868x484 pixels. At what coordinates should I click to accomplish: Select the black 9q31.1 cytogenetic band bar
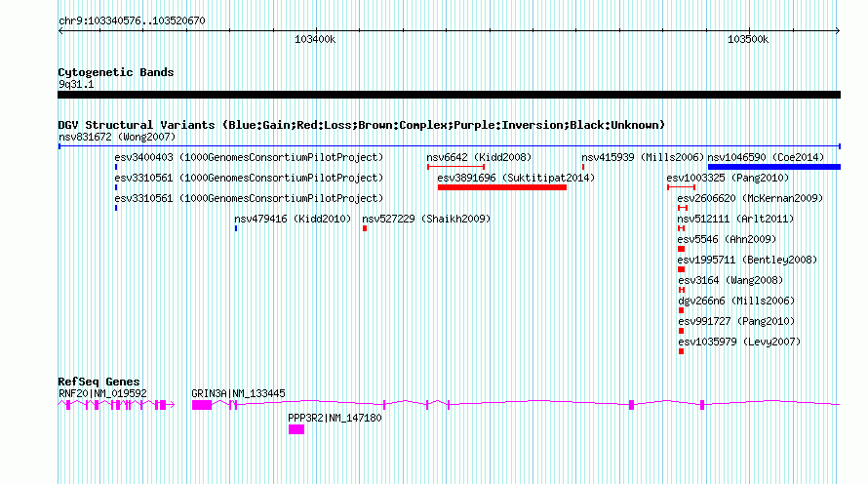(449, 96)
